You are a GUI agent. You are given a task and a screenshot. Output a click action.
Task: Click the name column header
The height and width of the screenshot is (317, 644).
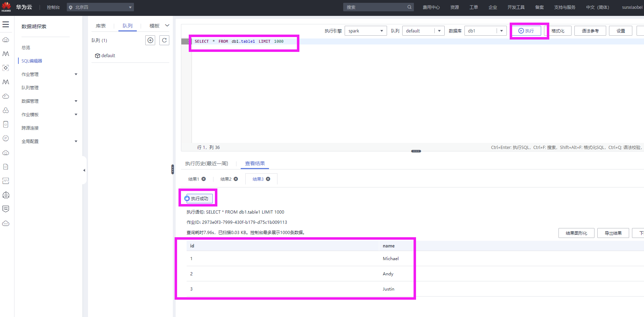click(x=388, y=246)
